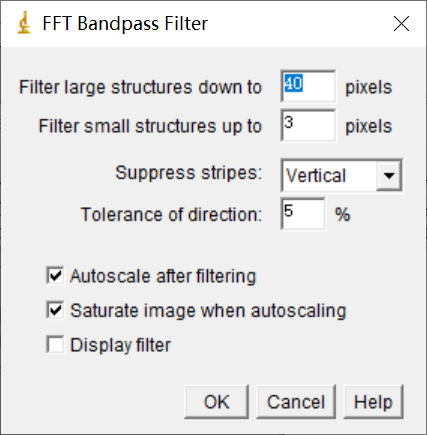Screen dimensions: 427x435
Task: Click the large structures pixel value field
Action: (x=308, y=86)
